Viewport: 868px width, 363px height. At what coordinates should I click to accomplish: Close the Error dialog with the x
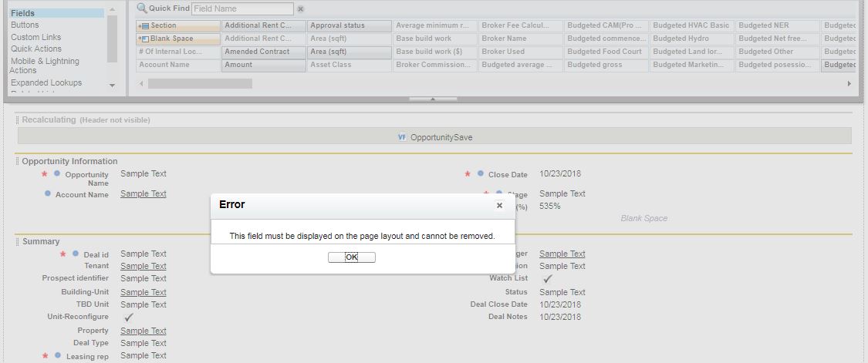click(499, 205)
